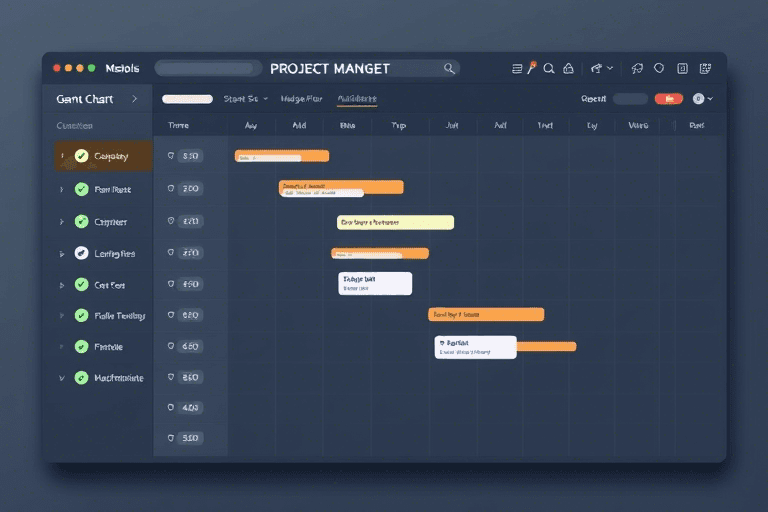Click the white pill button left of Start
768x512 pixels.
point(187,99)
